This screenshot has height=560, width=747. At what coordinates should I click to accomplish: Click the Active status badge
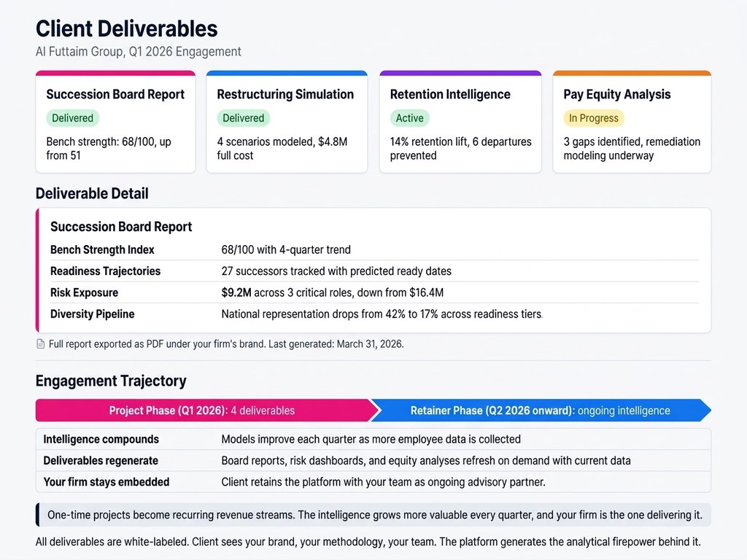[x=409, y=118]
